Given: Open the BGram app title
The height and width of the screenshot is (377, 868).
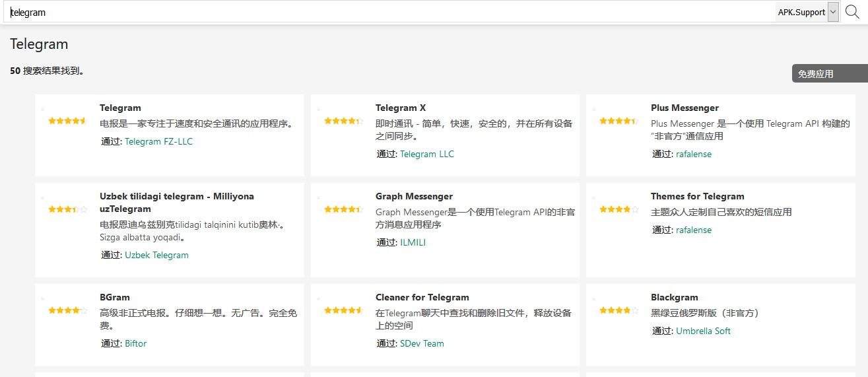Looking at the screenshot, I should coord(114,297).
